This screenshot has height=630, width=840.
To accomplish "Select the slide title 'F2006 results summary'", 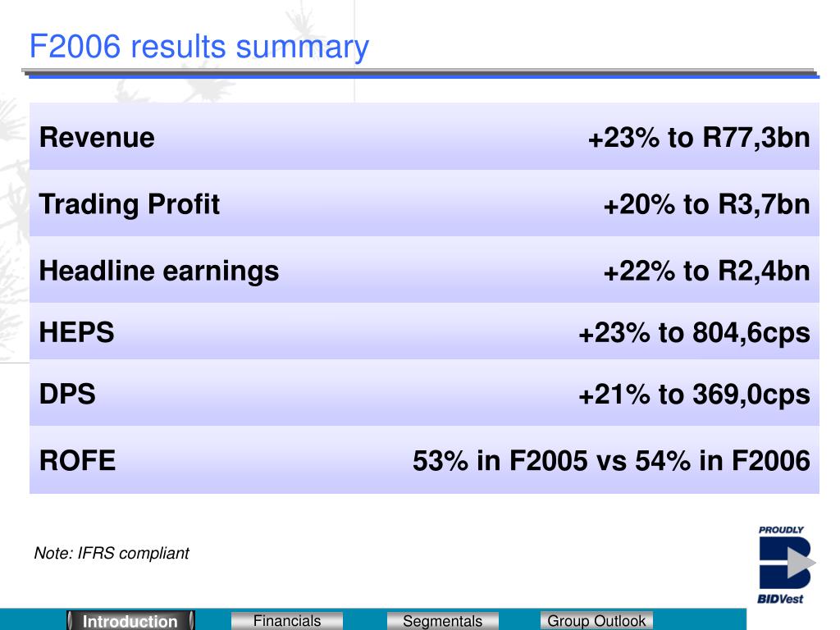I will coord(199,47).
